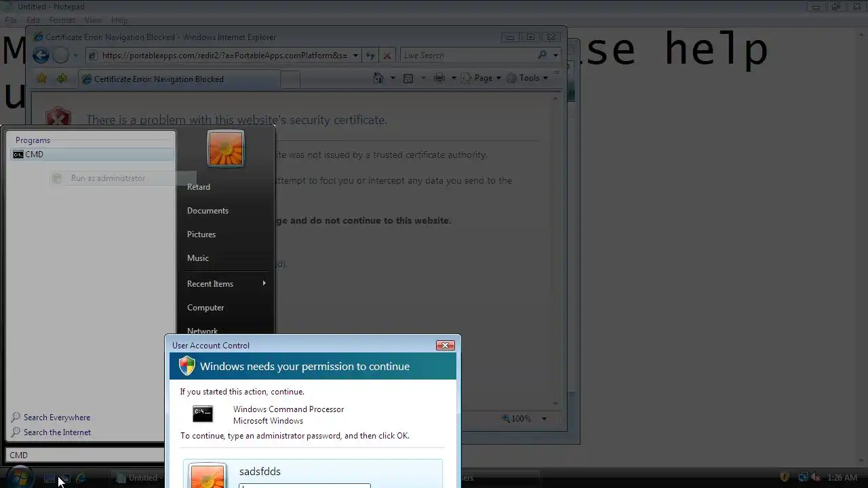
Task: Click Search the Internet in Start menu
Action: pos(51,432)
